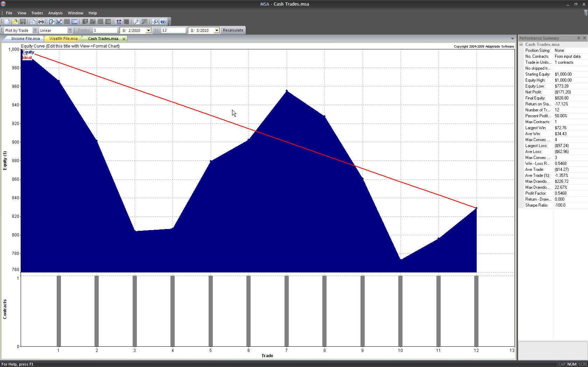The width and height of the screenshot is (588, 367).
Task: Click the Percent Profit value 50.00%
Action: tap(561, 116)
